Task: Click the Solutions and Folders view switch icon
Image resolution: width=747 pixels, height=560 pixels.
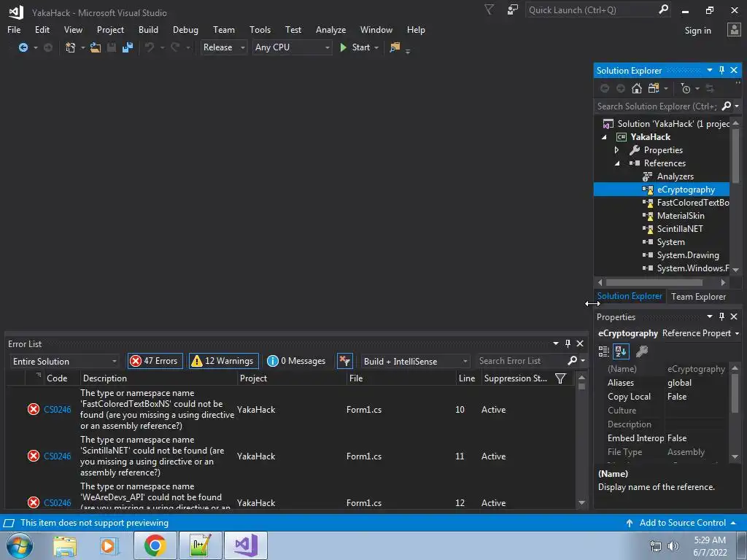Action: (x=653, y=88)
